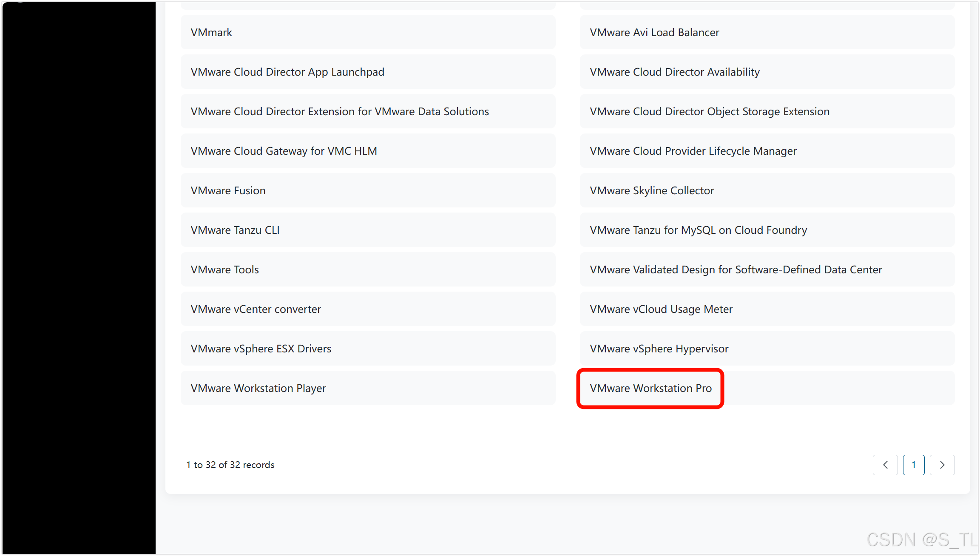Open VMware vSphere ESX Drivers
Screen dimensions: 980x556
(261, 349)
